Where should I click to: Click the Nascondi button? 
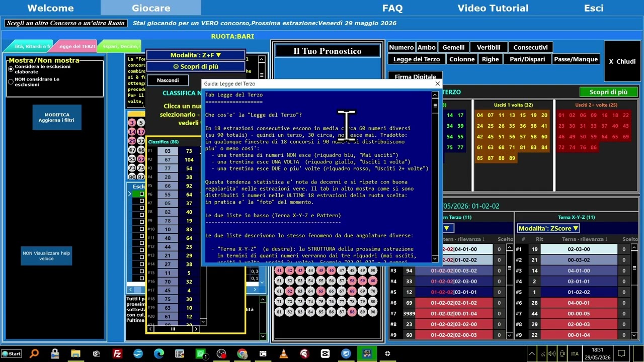click(168, 80)
